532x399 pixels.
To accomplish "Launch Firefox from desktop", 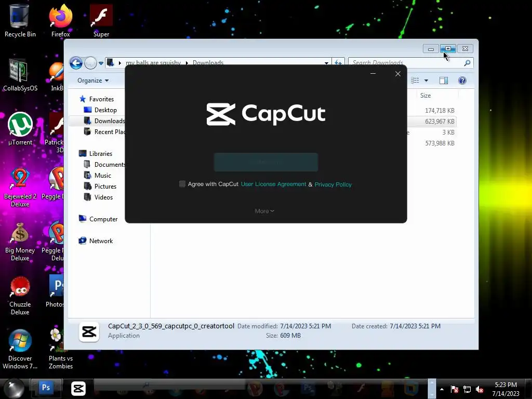I will click(60, 20).
